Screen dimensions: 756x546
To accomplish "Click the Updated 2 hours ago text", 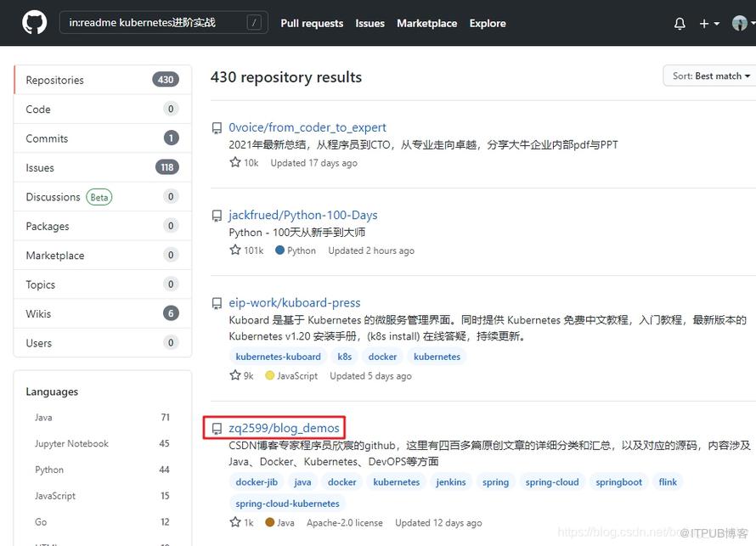I will (371, 250).
